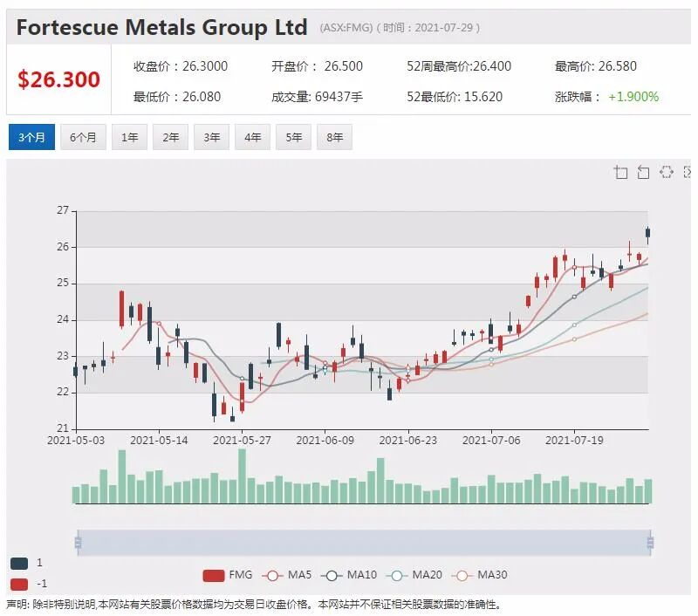
Task: Click the 2021-05-14 x-axis date label
Action: (159, 441)
